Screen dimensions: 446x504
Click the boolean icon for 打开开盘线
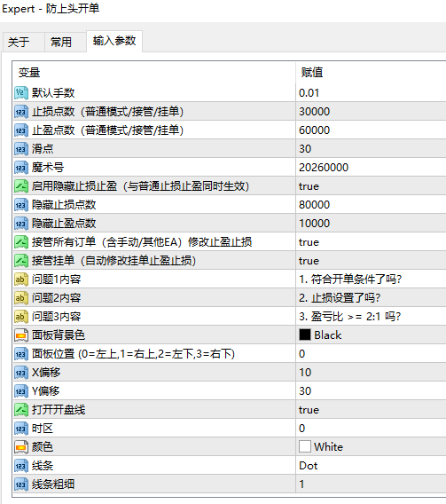(x=21, y=410)
